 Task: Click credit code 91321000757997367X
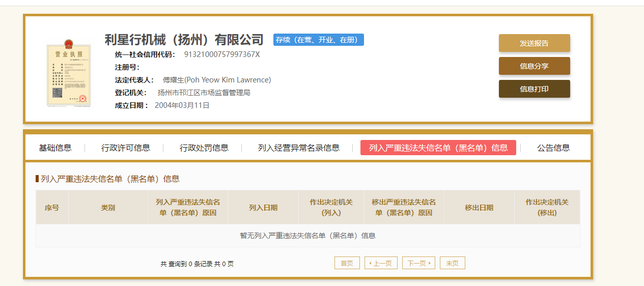click(x=222, y=54)
